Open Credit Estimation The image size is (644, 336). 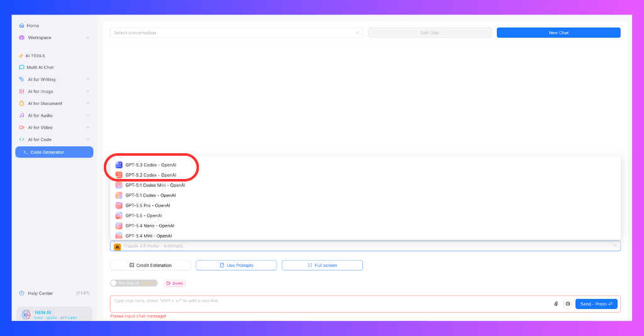pos(150,266)
